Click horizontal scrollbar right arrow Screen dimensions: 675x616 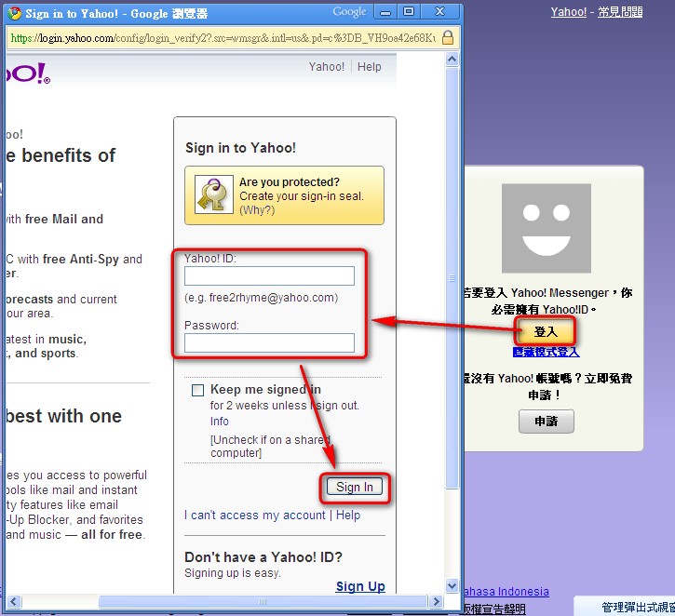436,601
